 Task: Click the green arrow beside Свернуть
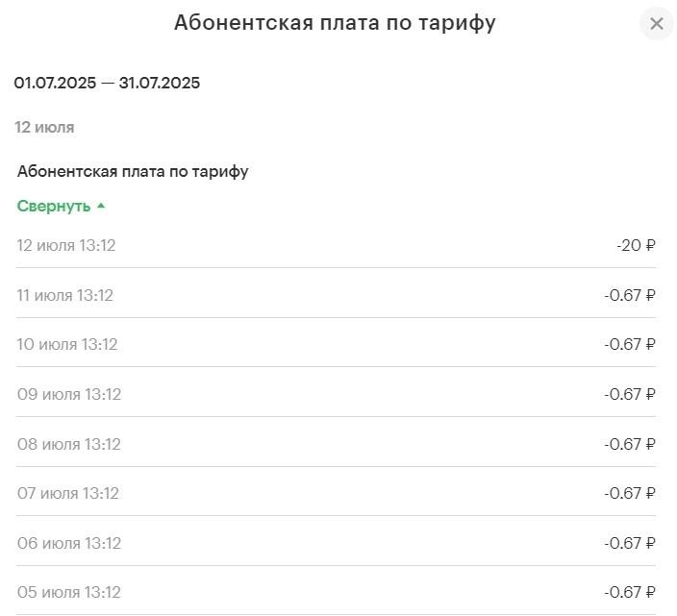pos(101,206)
